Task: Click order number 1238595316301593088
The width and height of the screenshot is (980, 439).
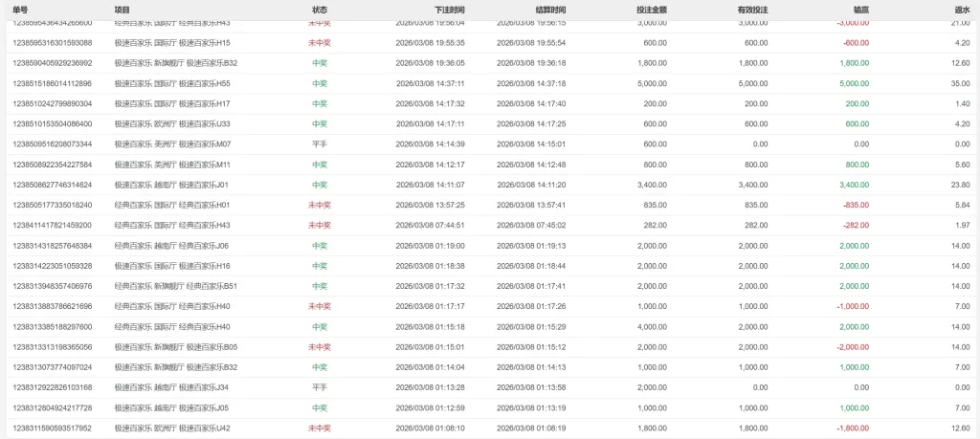Action: [52, 43]
